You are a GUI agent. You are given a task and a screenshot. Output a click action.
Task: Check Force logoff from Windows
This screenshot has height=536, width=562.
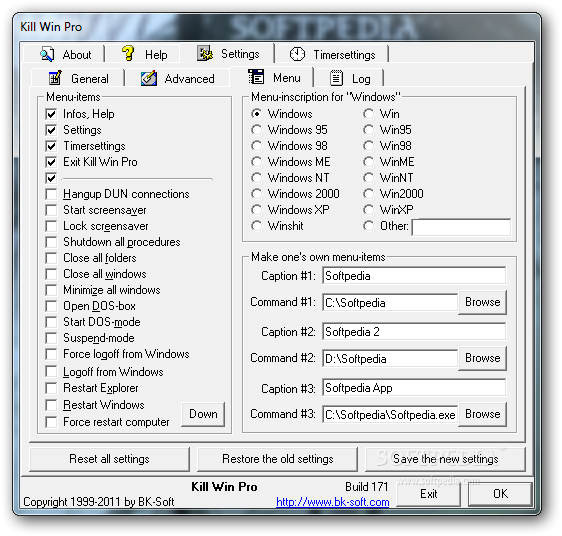(51, 354)
